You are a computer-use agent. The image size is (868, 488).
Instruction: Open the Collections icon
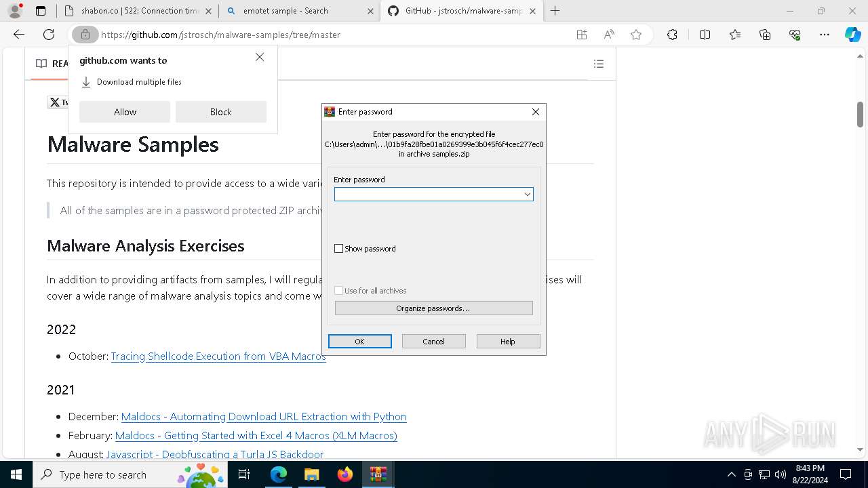click(x=765, y=35)
